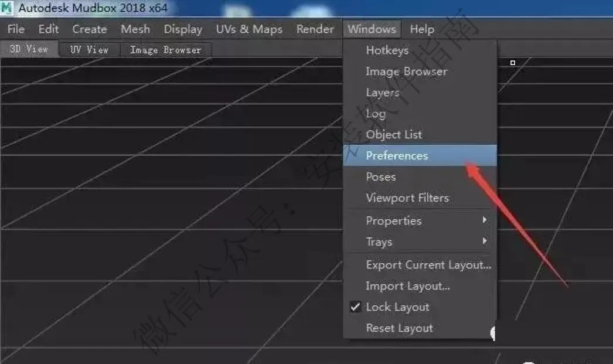
Task: Click the small square marker in viewport
Action: click(x=513, y=63)
